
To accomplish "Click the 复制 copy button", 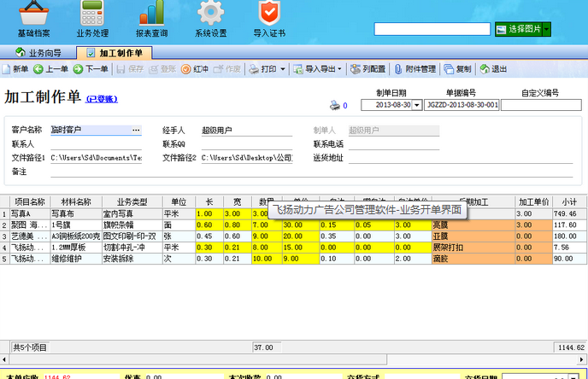I will pos(459,69).
